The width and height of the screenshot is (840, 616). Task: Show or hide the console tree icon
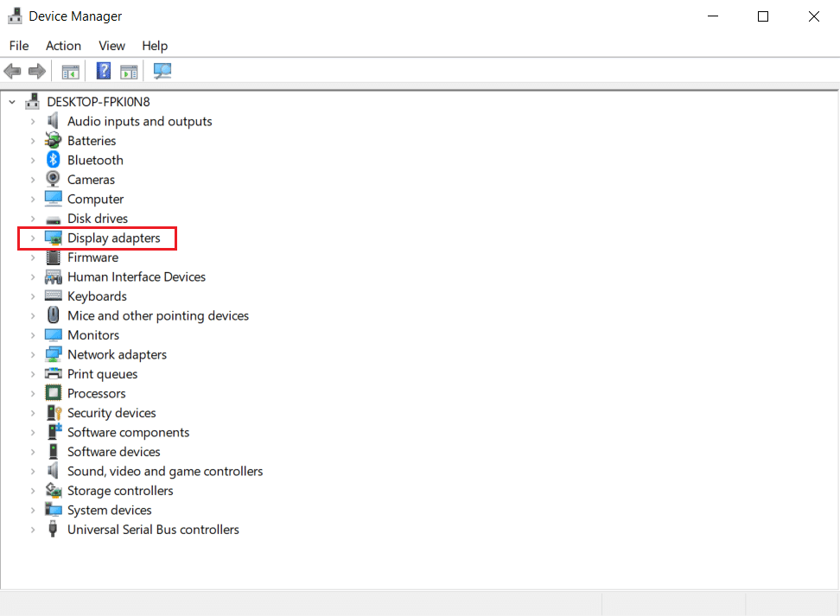pos(70,71)
